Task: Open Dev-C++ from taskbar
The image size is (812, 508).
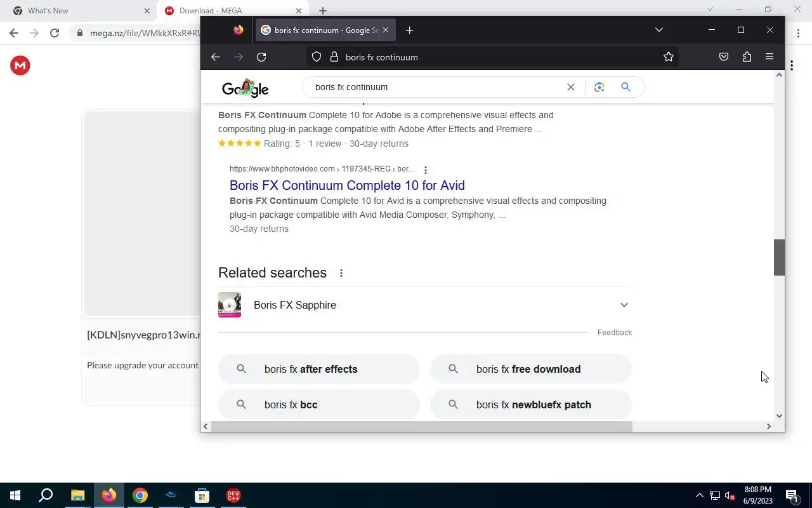Action: 233,495
